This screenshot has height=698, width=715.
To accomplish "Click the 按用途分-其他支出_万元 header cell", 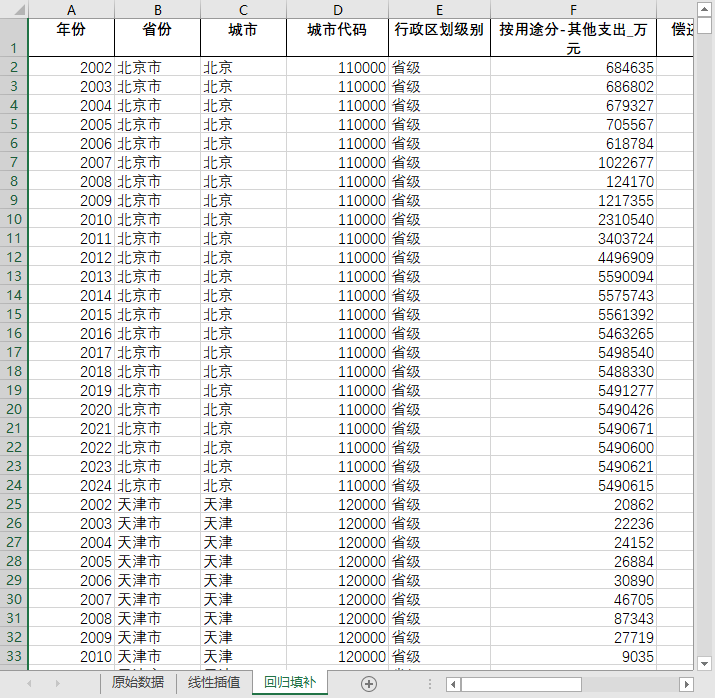I will coord(574,38).
